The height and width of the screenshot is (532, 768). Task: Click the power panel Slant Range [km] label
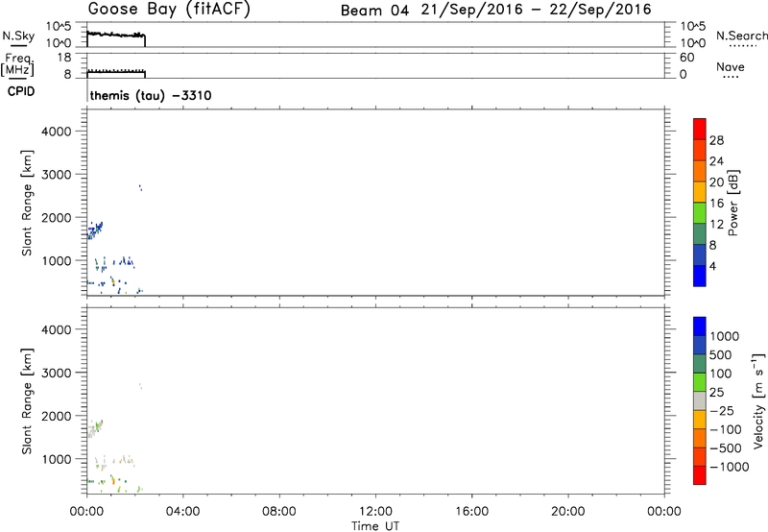[28, 203]
